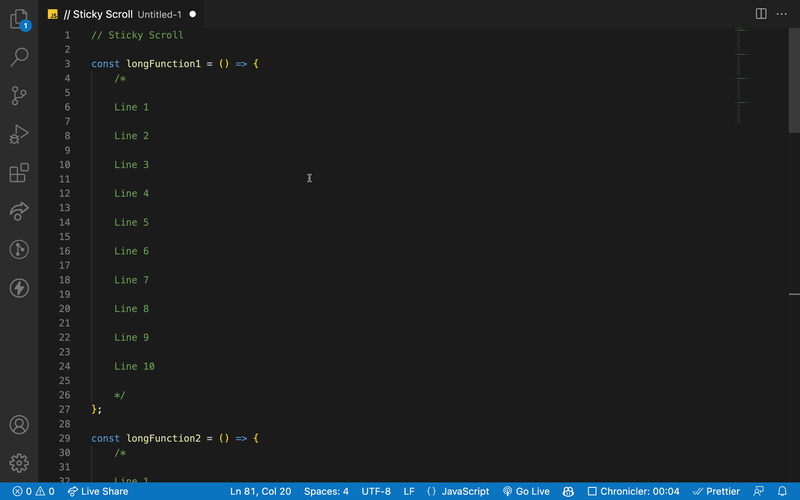The width and height of the screenshot is (800, 500).
Task: Start Live Share from status bar
Action: tap(98, 491)
